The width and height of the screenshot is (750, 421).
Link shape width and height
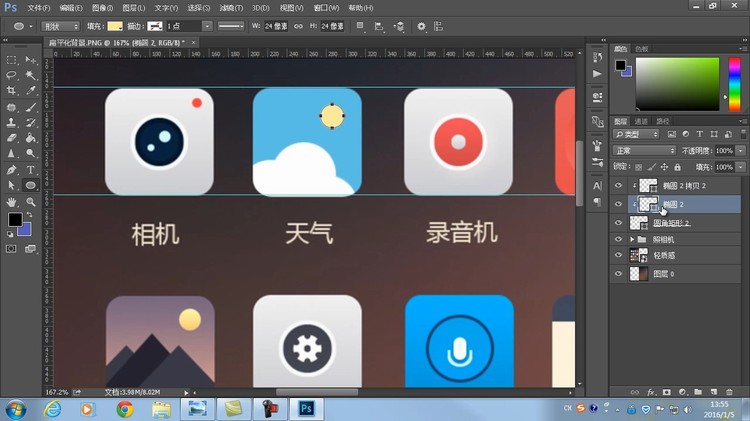298,26
